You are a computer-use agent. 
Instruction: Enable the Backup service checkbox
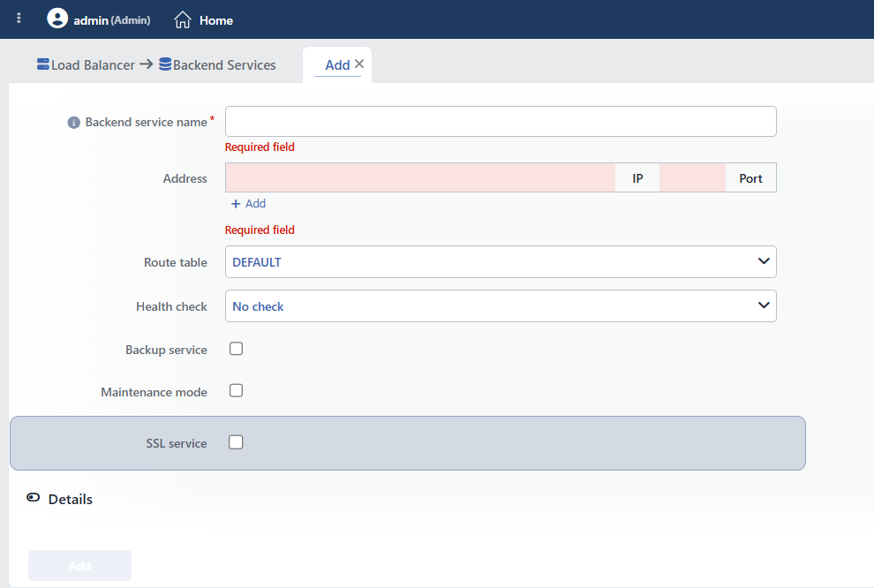pos(237,349)
